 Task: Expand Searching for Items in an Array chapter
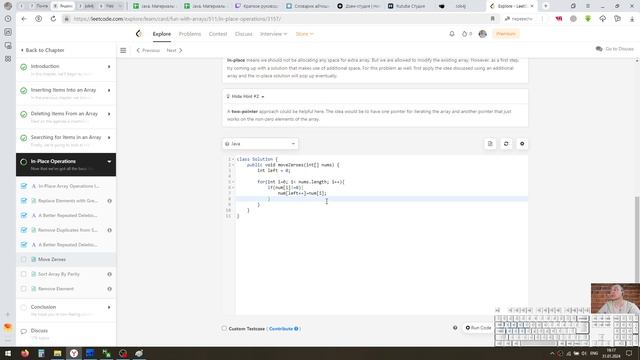(109, 138)
